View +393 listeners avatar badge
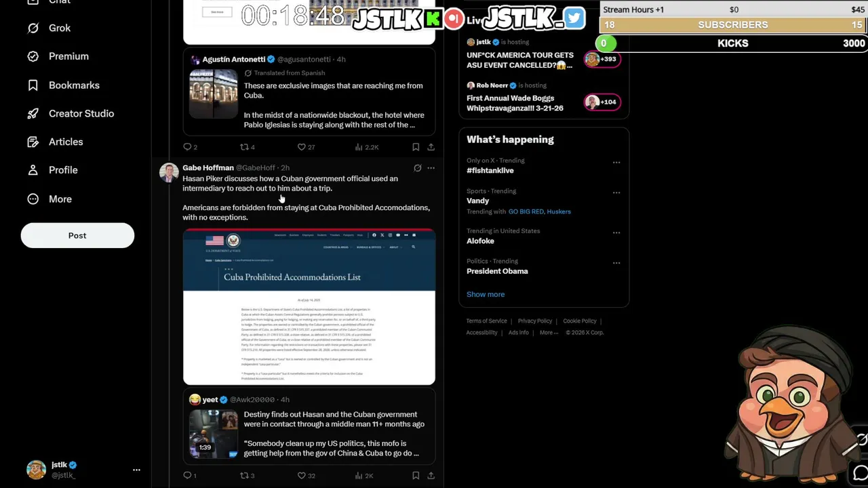 tap(602, 59)
